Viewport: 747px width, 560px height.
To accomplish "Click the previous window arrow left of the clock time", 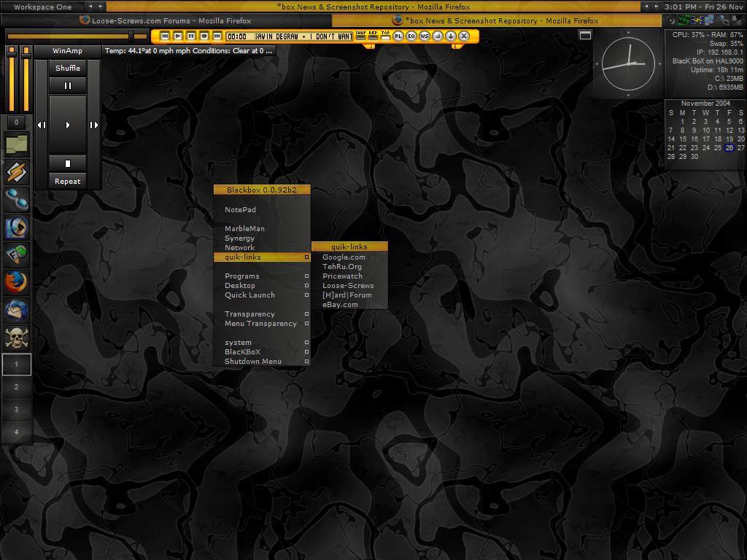I will 646,6.
